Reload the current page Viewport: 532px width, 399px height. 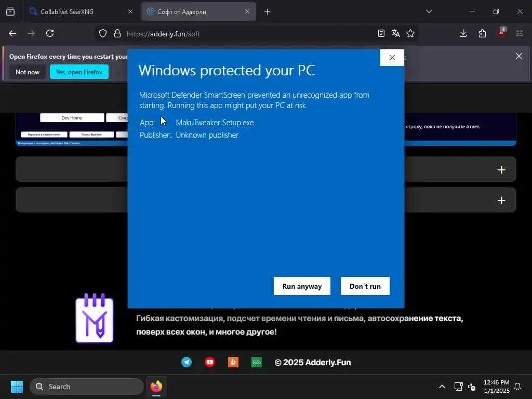(x=50, y=33)
